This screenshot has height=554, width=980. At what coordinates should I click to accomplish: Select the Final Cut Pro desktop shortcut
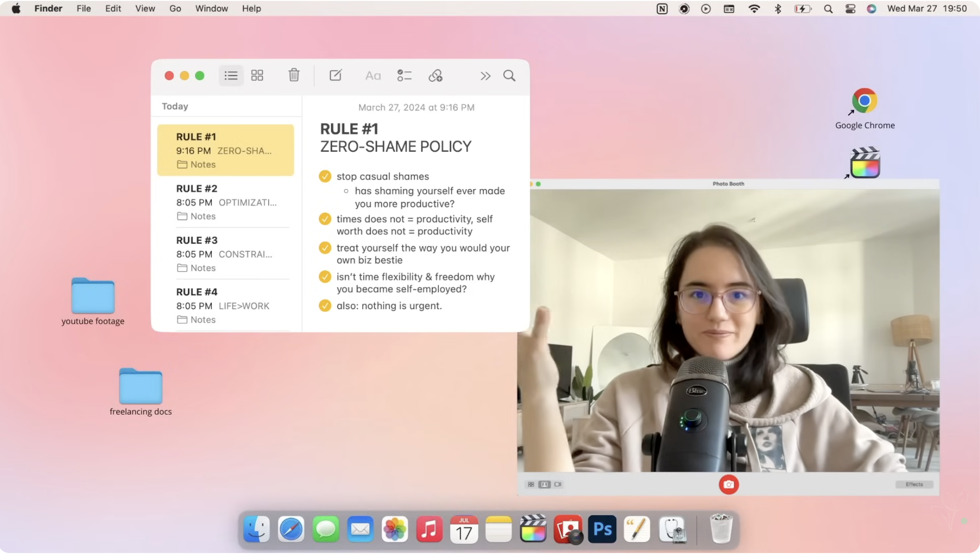tap(865, 163)
